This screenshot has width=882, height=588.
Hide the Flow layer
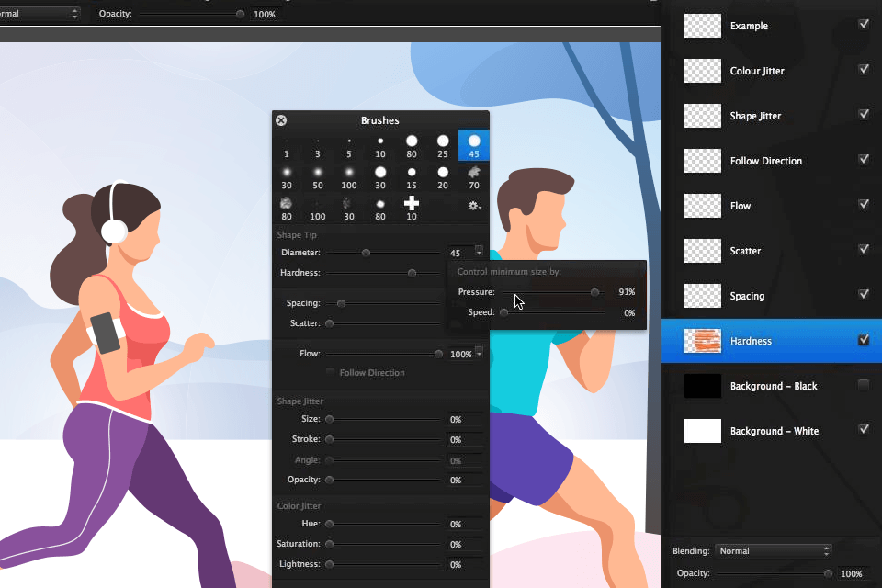tap(864, 204)
